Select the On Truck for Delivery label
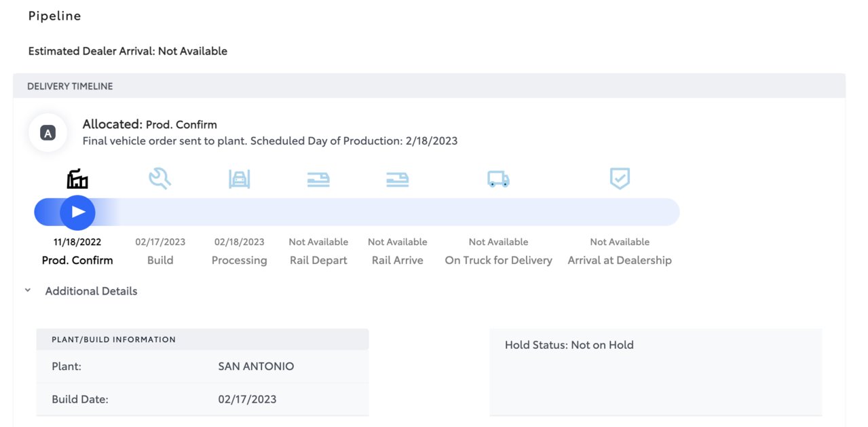This screenshot has height=427, width=868. tap(498, 260)
